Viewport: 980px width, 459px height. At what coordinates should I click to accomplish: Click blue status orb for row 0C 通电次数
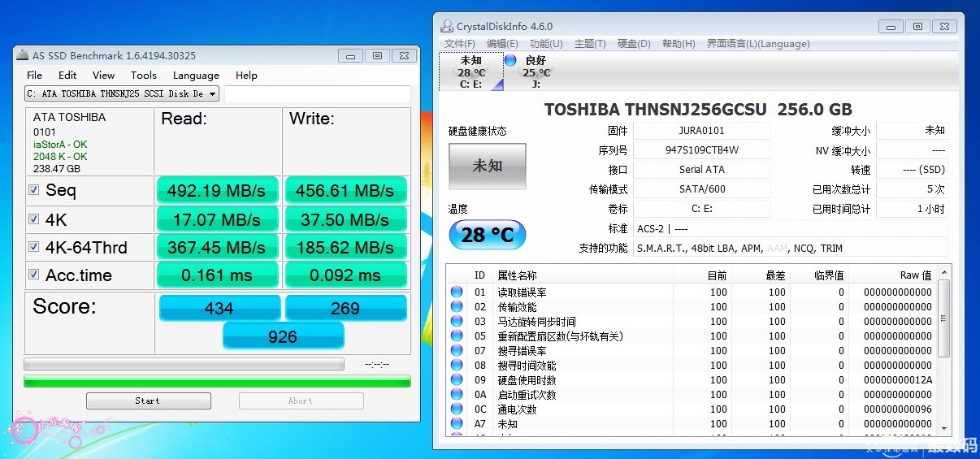point(457,409)
